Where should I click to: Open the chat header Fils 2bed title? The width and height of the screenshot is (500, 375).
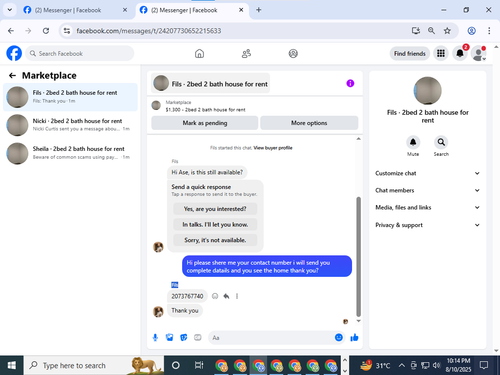(x=210, y=83)
